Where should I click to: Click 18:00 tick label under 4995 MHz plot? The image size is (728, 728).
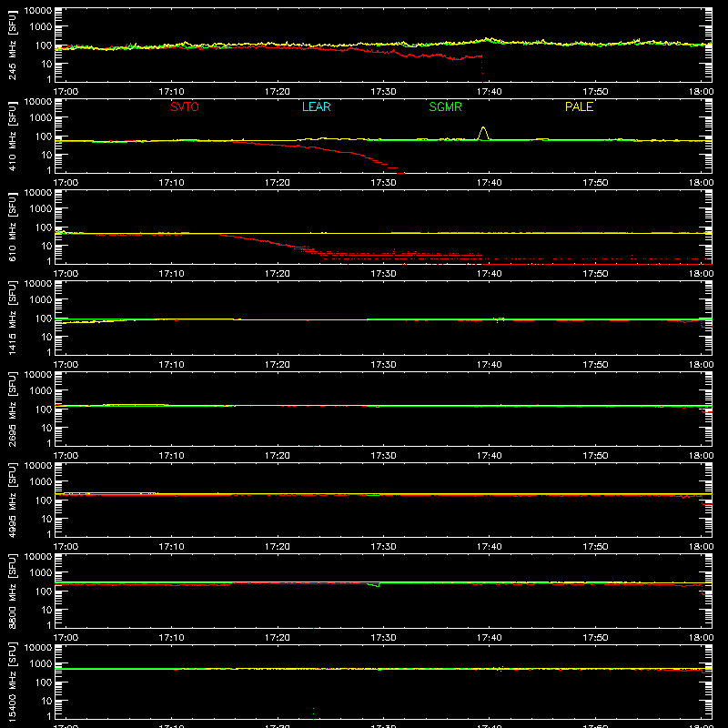(x=701, y=547)
